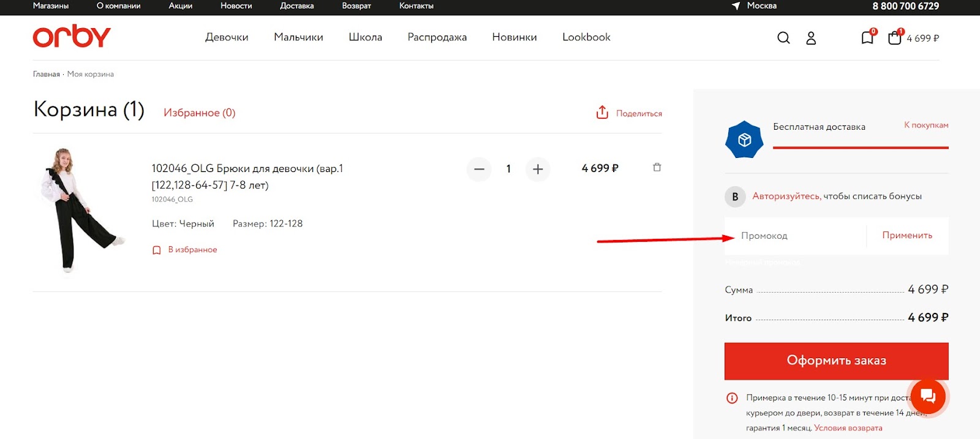
Task: Click the info icon near Примерка text
Action: tap(732, 398)
